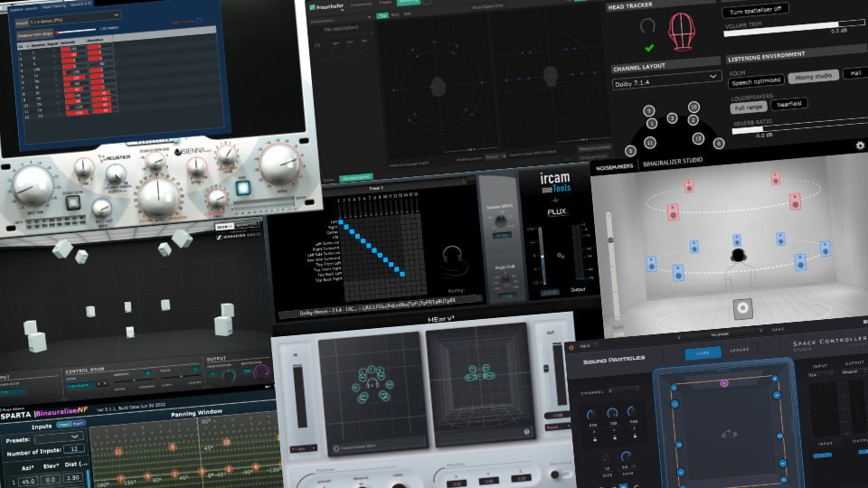Click the lit square button on Acustica Sienna
This screenshot has width=868, height=488.
pos(242,188)
